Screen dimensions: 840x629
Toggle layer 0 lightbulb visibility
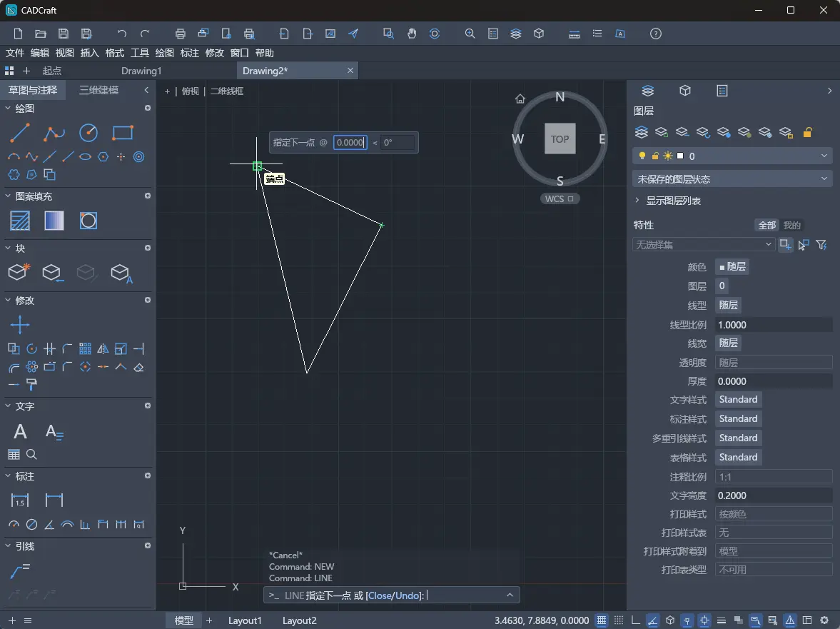click(x=642, y=156)
